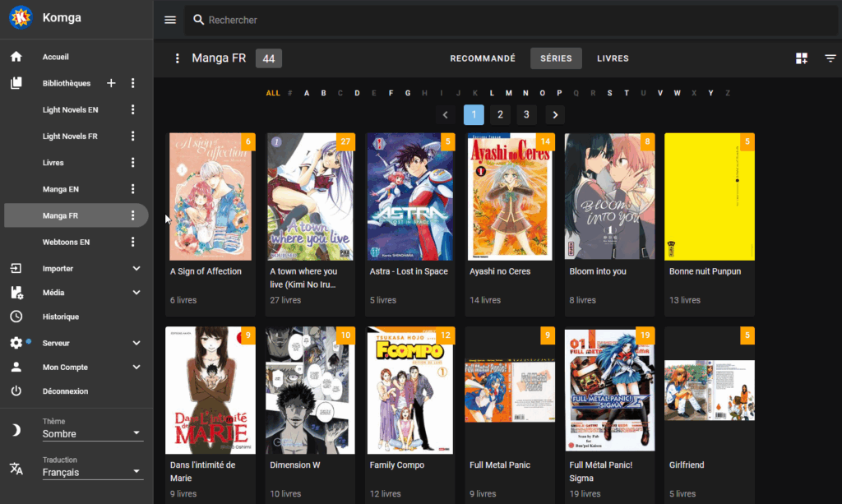Expand the Média section
The width and height of the screenshot is (842, 504).
click(136, 293)
